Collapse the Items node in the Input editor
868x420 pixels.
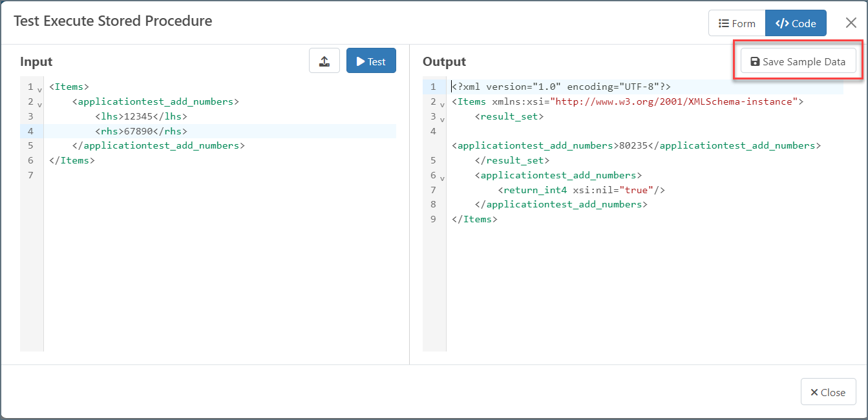click(x=39, y=89)
